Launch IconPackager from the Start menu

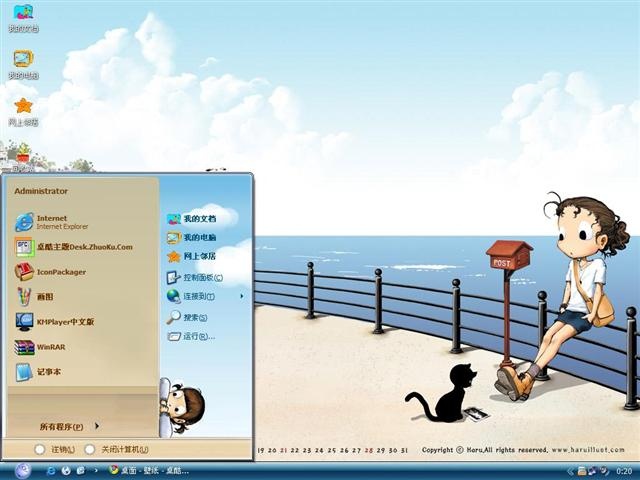pyautogui.click(x=51, y=272)
